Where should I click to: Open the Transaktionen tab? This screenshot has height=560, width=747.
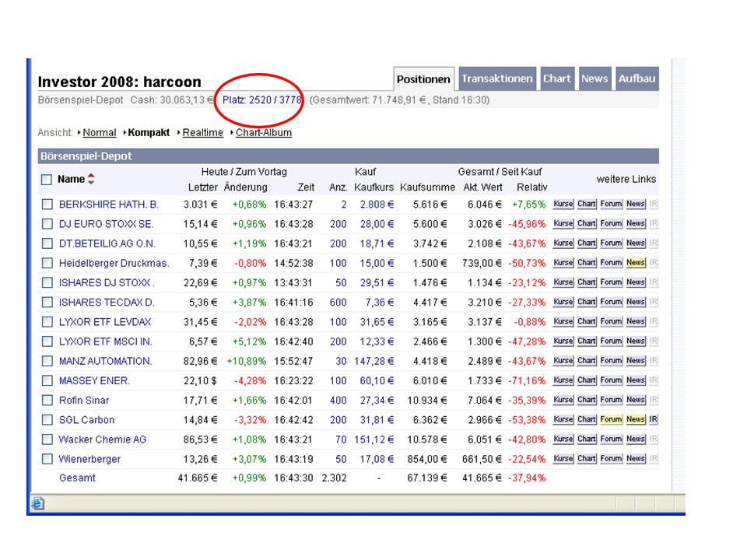(x=497, y=79)
